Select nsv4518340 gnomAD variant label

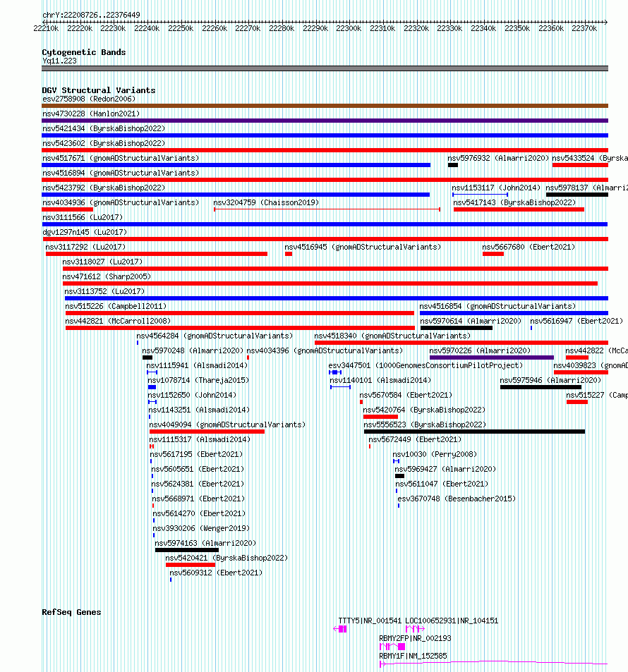click(392, 336)
